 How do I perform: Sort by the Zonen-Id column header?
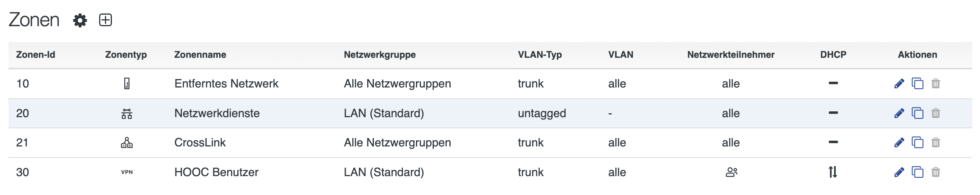pyautogui.click(x=35, y=55)
